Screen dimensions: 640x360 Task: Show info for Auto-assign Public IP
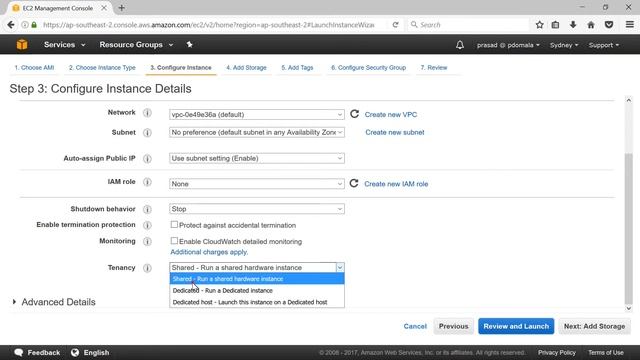(x=147, y=158)
